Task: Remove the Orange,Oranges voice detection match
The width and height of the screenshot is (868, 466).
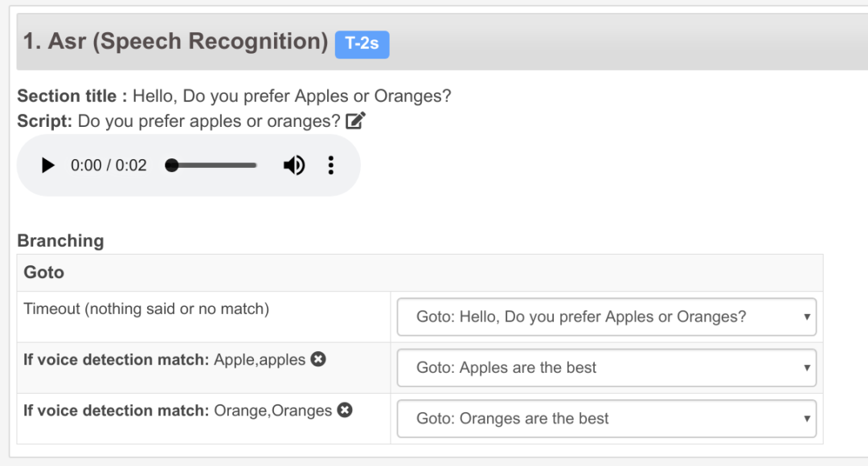Action: tap(344, 410)
